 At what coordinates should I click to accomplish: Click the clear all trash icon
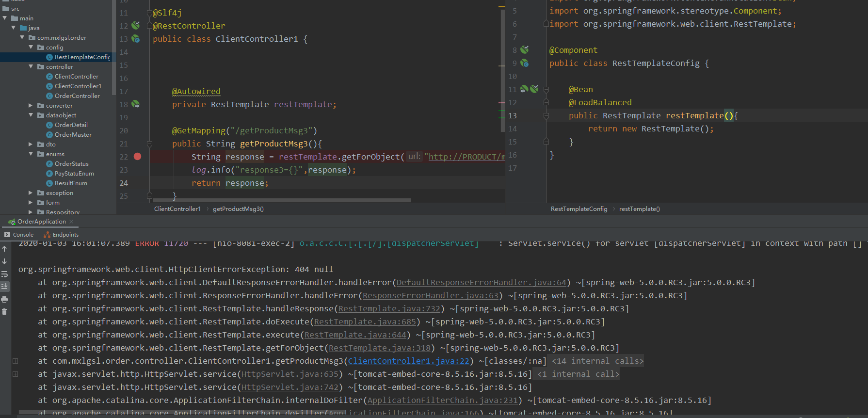tap(4, 312)
